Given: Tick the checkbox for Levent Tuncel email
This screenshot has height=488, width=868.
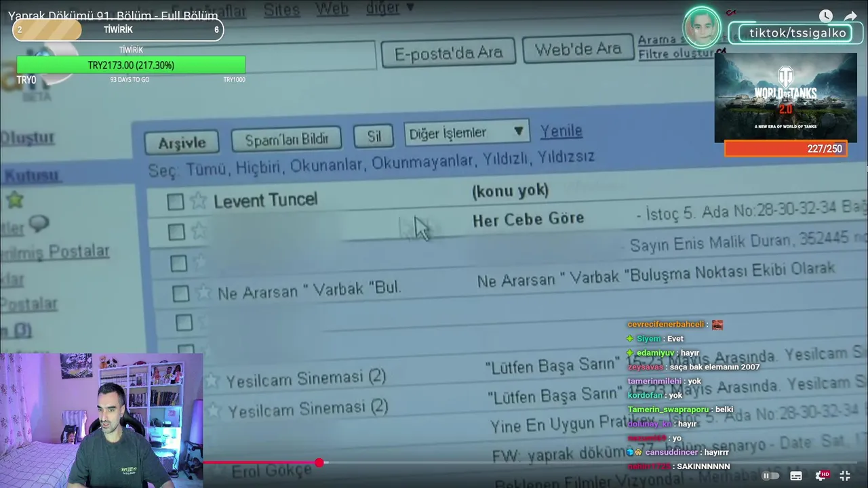Looking at the screenshot, I should pos(176,201).
